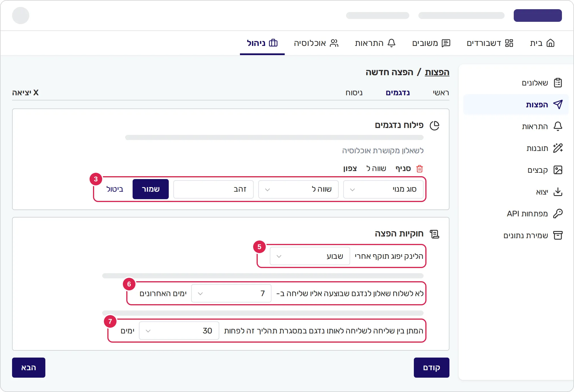Click the scroll icon beside חוקיות הפצה
This screenshot has height=392, width=574.
(435, 234)
